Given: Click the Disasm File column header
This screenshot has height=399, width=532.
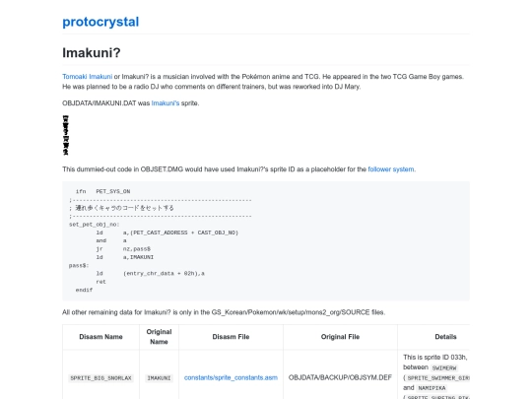Looking at the screenshot, I should point(231,337).
